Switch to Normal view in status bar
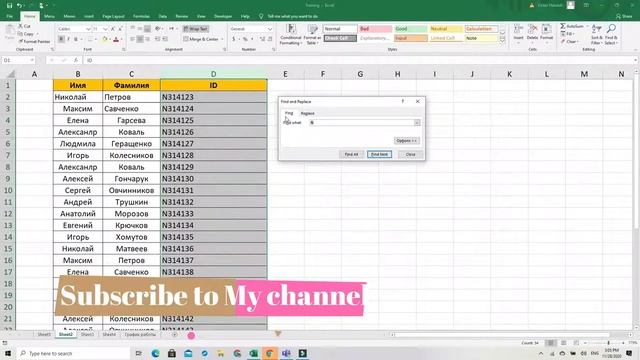This screenshot has width=640, height=360. 551,343
